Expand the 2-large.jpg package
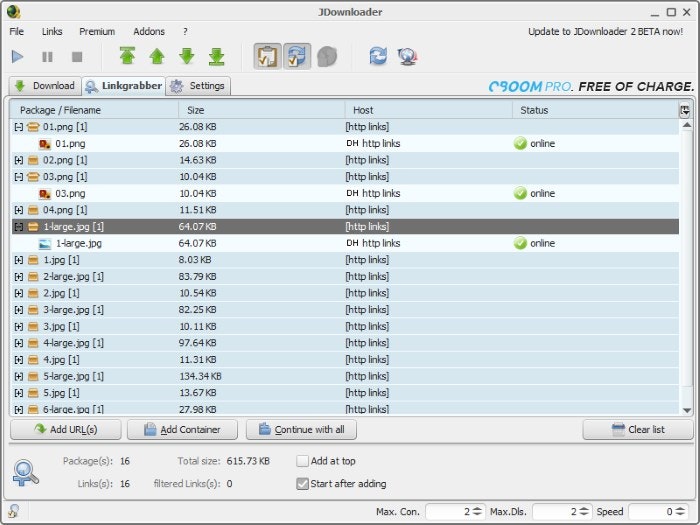The width and height of the screenshot is (700, 525). [18, 277]
